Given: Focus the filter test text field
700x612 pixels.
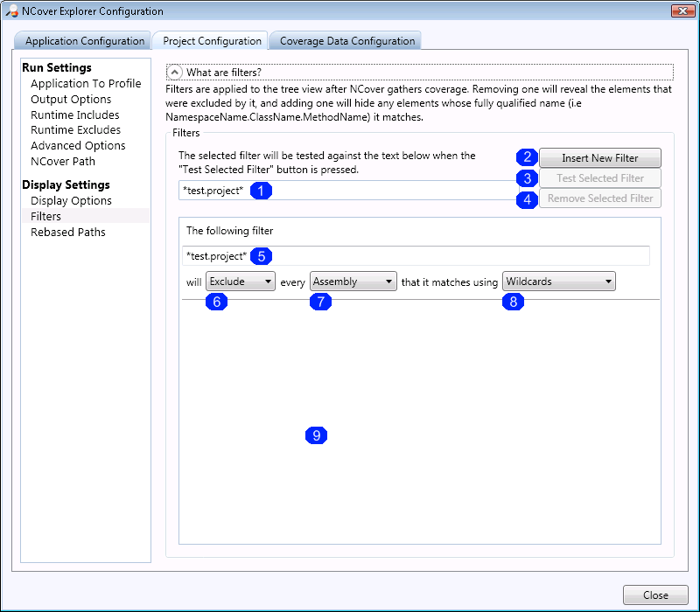Looking at the screenshot, I should pyautogui.click(x=348, y=191).
